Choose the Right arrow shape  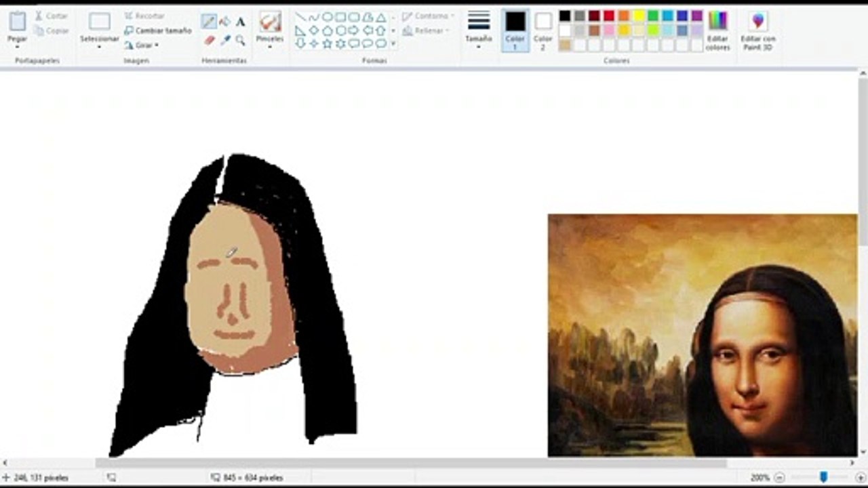(354, 30)
